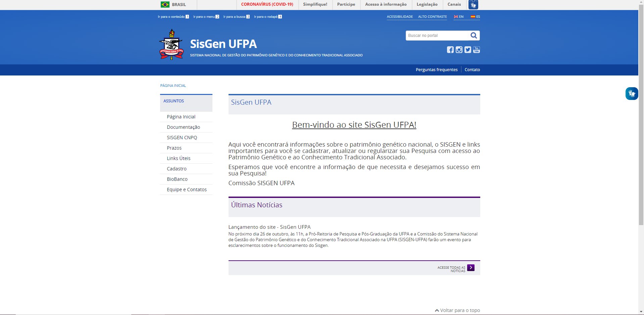Open Perguntas frequentes link

pyautogui.click(x=436, y=70)
